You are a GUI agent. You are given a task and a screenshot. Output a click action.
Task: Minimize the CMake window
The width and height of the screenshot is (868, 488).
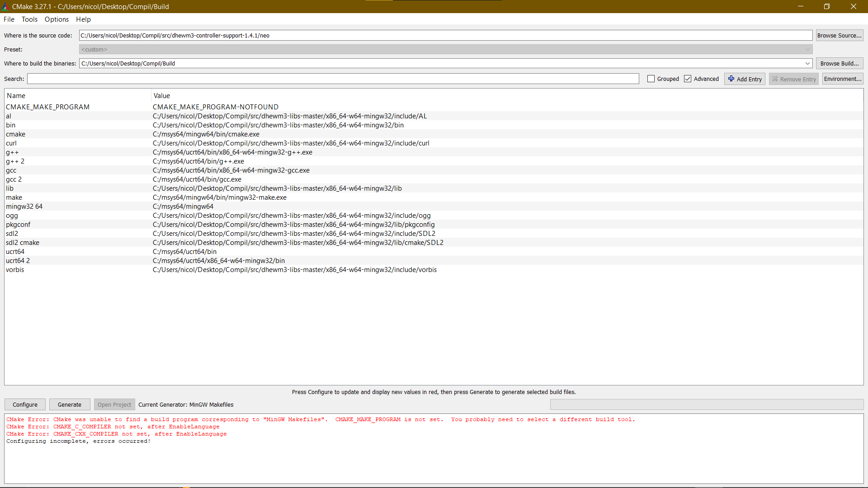click(x=801, y=6)
